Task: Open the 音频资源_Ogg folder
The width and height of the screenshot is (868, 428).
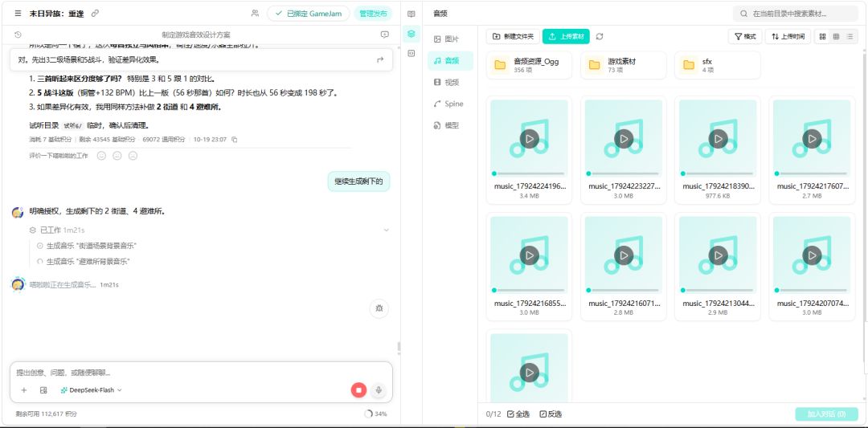Action: tap(529, 65)
